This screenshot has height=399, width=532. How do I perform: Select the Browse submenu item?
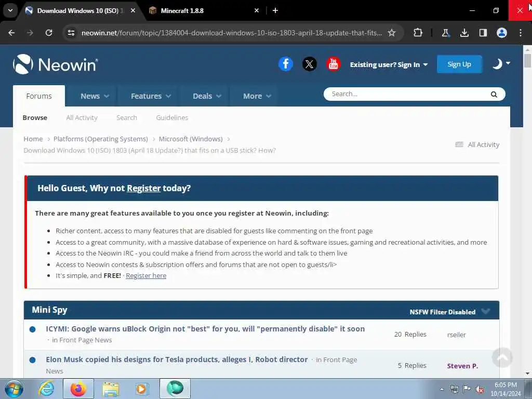coord(35,117)
